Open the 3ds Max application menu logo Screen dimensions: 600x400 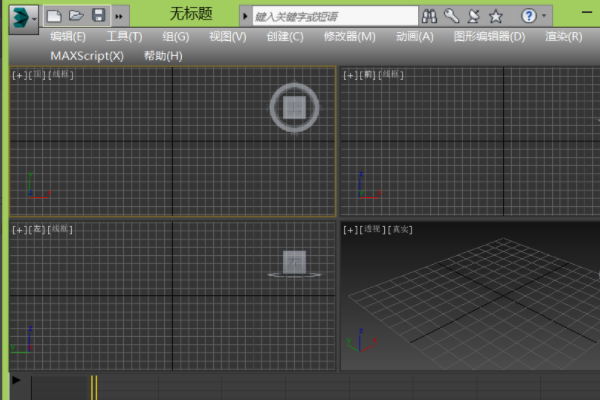click(x=21, y=18)
